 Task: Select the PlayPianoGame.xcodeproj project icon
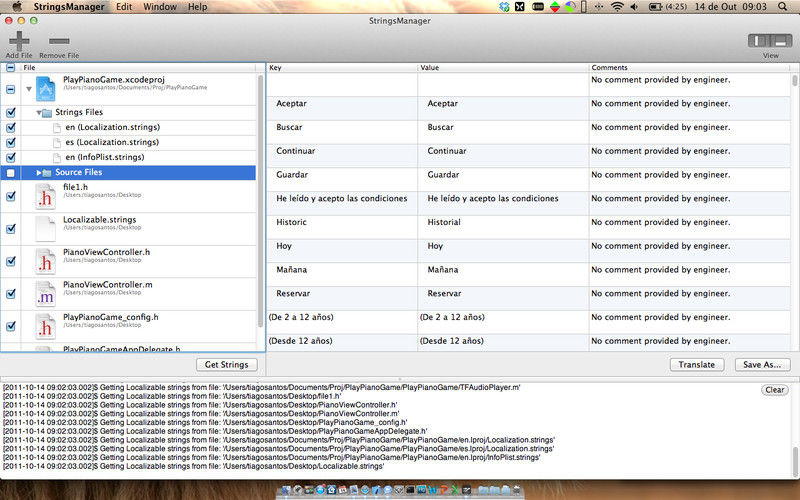(45, 89)
